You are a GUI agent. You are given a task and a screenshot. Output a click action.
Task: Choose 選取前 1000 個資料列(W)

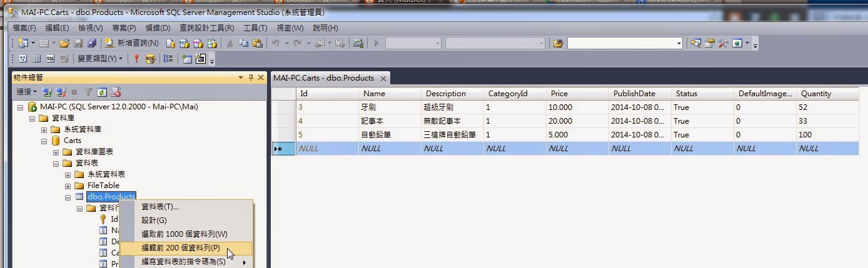(186, 234)
